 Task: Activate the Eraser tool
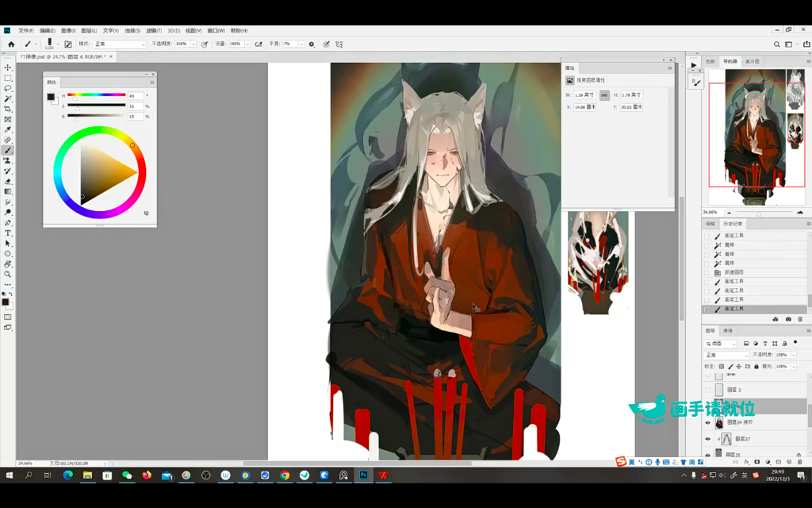pyautogui.click(x=8, y=181)
